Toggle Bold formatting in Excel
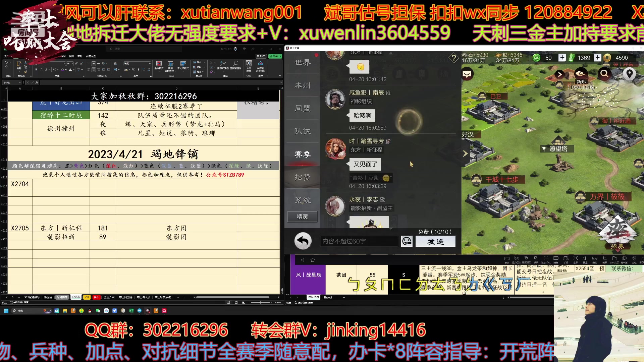 click(36, 69)
